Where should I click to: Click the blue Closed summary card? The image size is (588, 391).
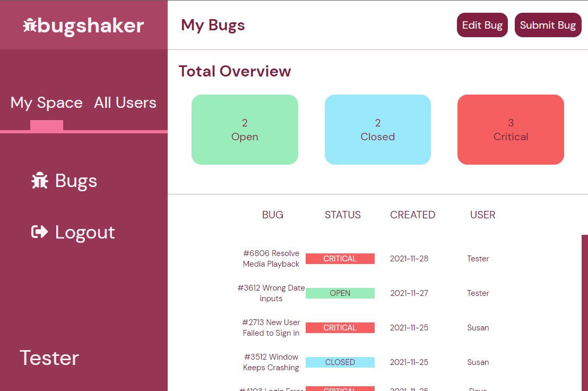click(377, 129)
